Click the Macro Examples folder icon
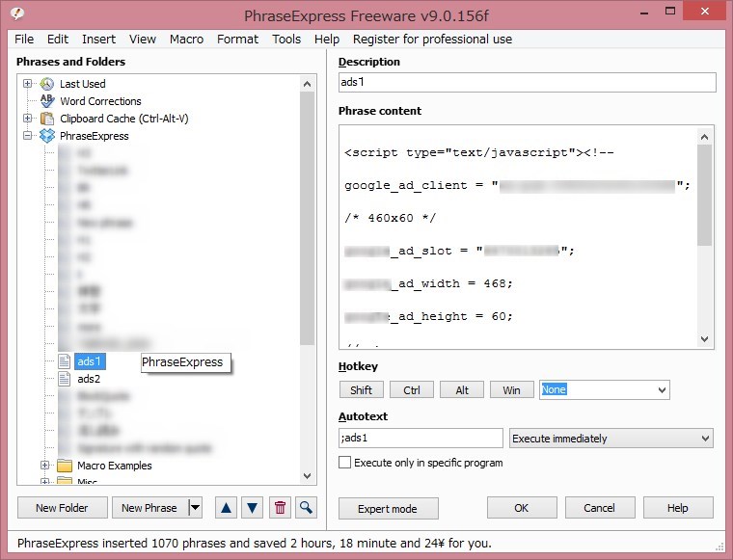 [x=65, y=466]
